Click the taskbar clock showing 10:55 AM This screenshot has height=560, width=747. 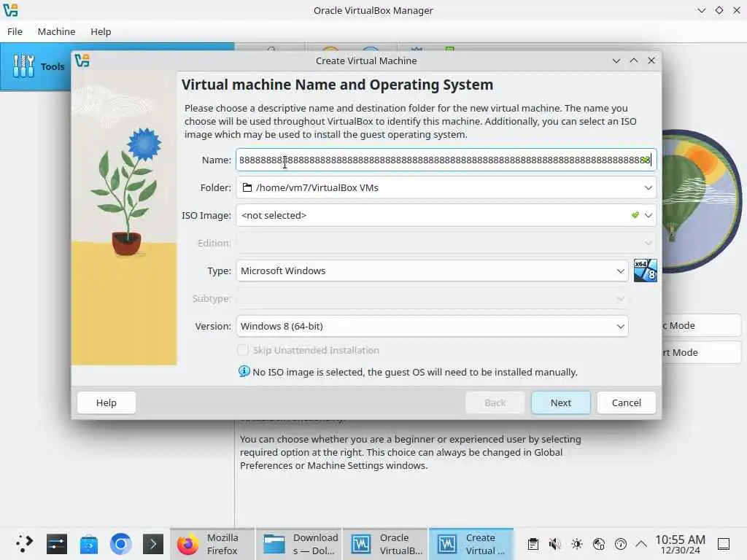(x=680, y=544)
